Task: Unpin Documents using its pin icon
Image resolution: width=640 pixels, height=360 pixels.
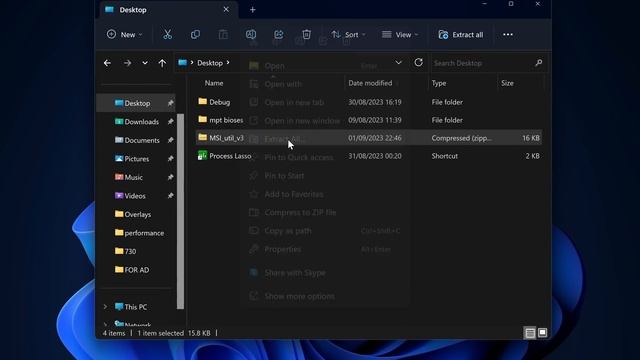Action: point(170,140)
